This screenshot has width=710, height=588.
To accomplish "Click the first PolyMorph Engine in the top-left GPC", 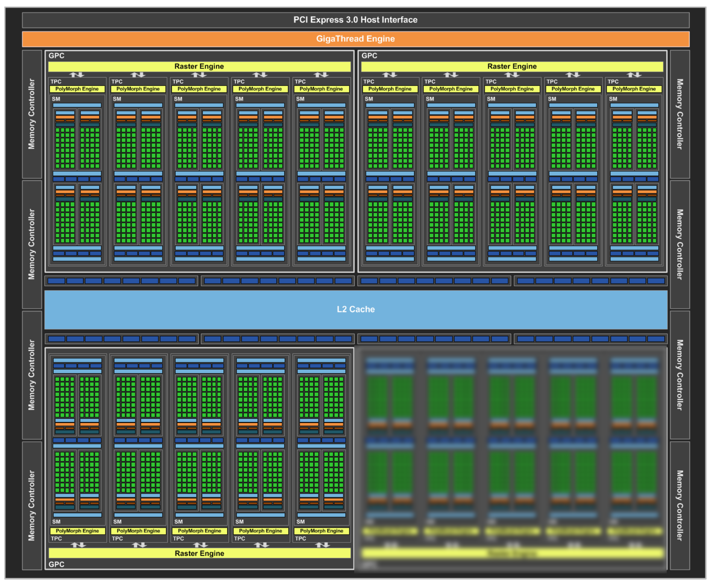I will 77,89.
